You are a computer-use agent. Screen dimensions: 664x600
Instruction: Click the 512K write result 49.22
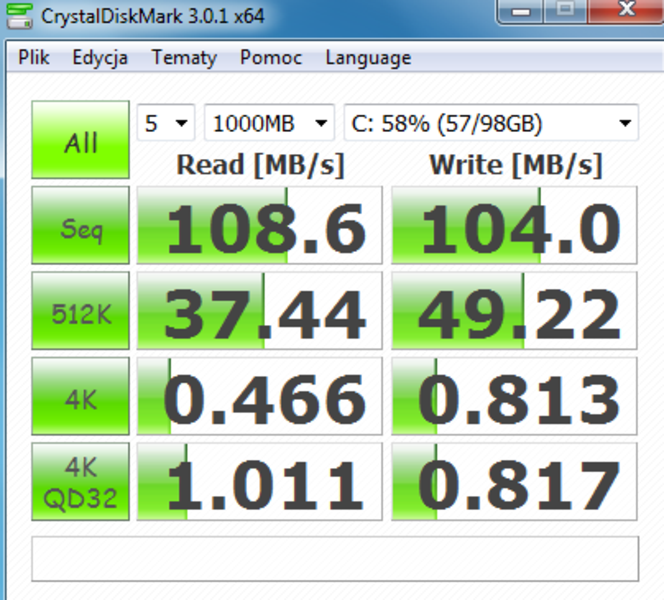coord(514,311)
